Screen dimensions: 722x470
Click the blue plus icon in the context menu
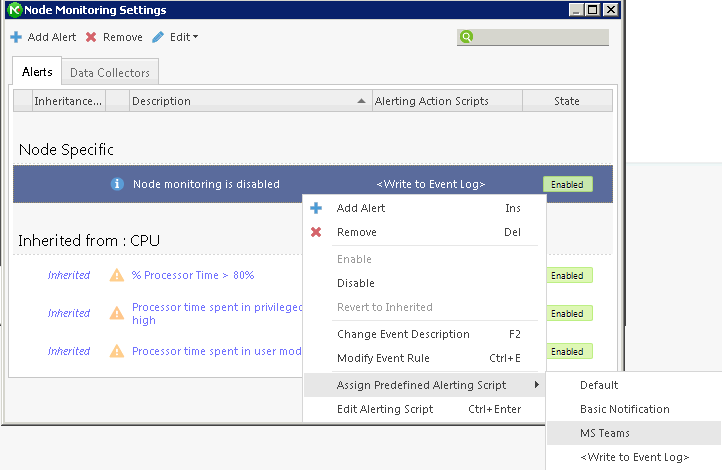point(316,208)
